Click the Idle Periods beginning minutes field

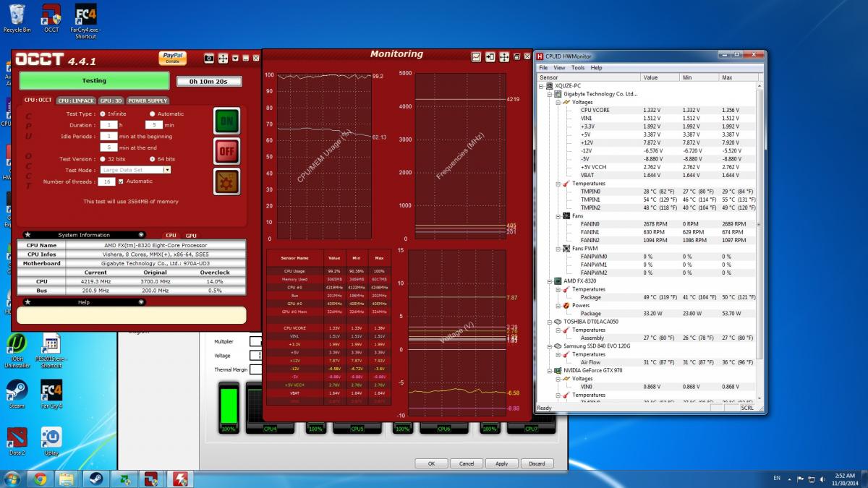[109, 136]
